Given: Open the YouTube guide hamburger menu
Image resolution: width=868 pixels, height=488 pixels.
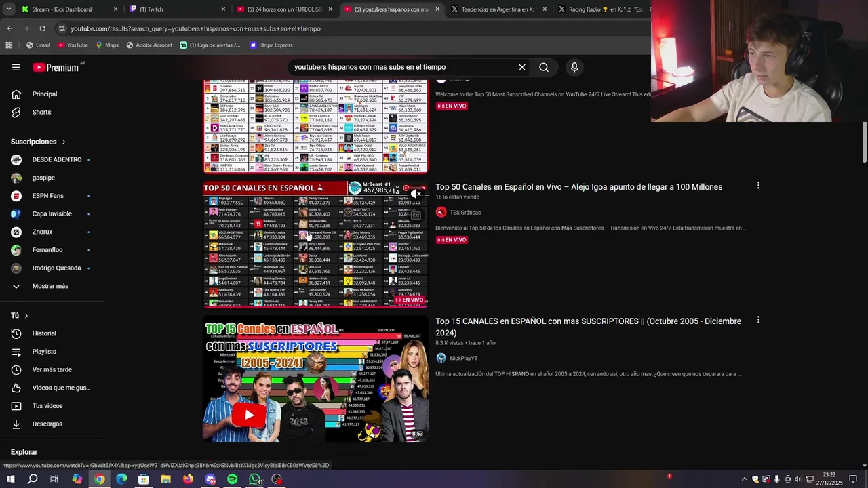Looking at the screenshot, I should [x=16, y=67].
